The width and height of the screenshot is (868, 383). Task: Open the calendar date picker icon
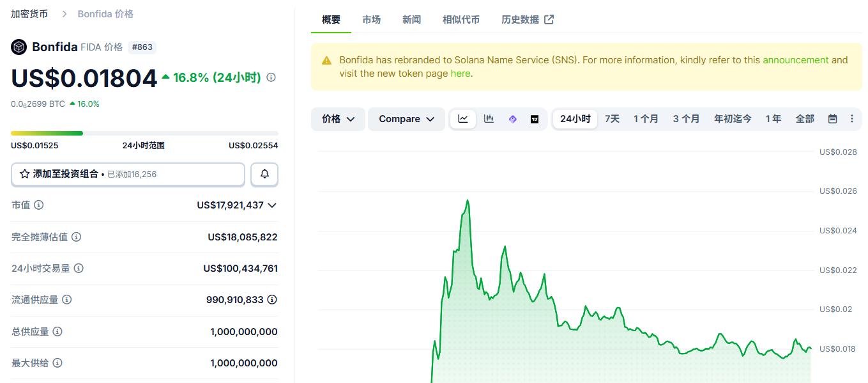(x=832, y=119)
